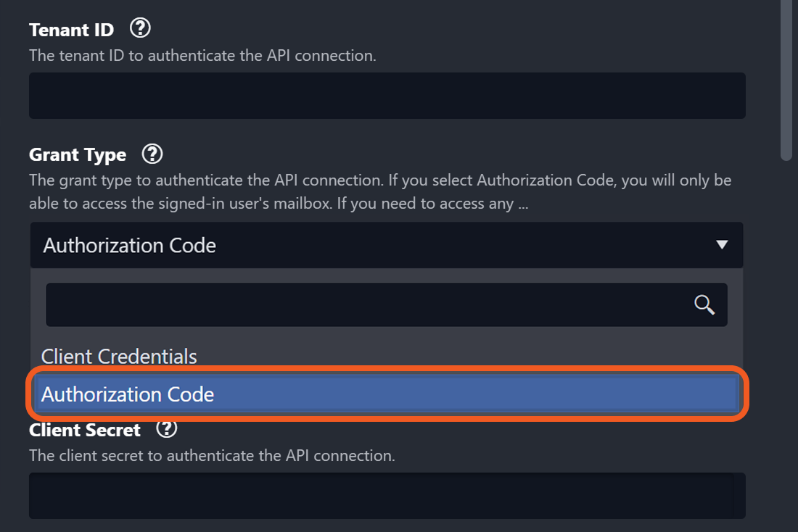This screenshot has height=532, width=798.
Task: Click the Client Secret description text
Action: (x=212, y=456)
